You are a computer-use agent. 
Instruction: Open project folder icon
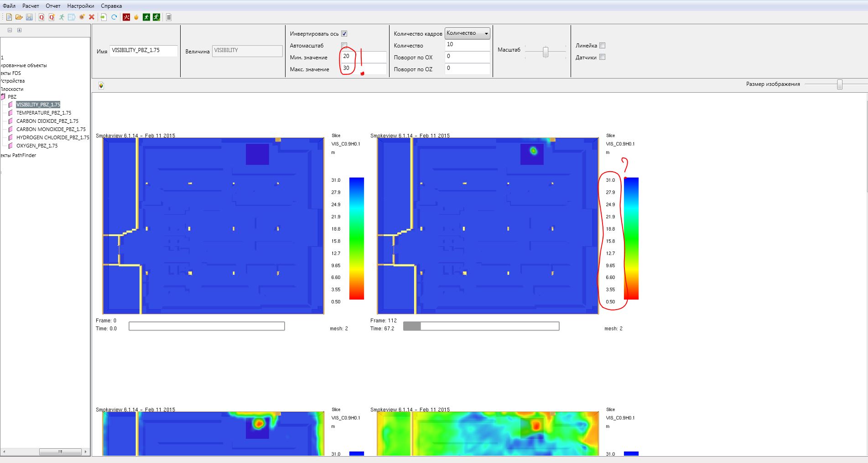(19, 17)
